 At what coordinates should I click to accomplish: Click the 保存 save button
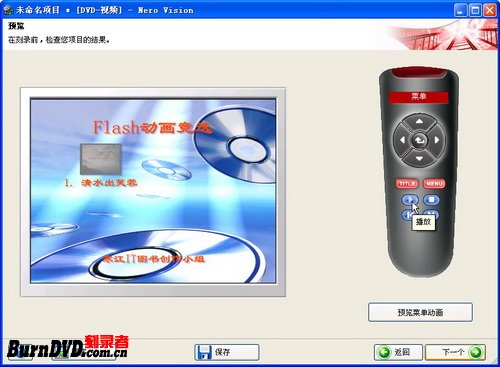point(227,352)
